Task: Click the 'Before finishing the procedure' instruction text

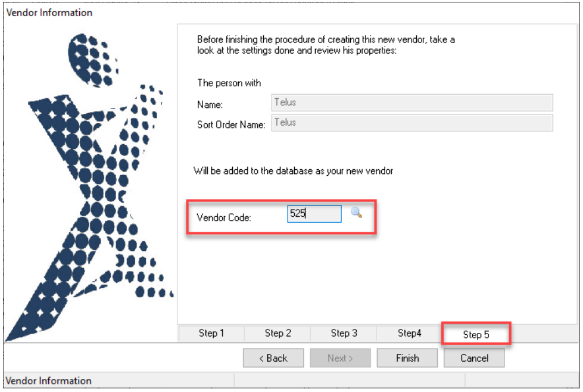Action: click(x=326, y=45)
